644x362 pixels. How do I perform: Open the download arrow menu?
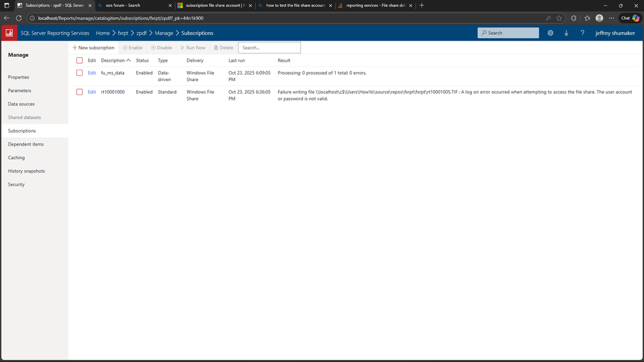click(x=567, y=33)
